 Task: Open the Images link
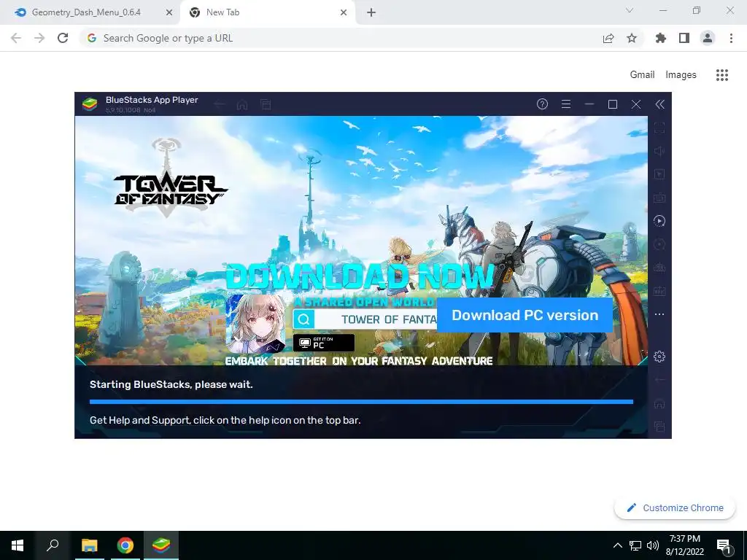681,75
